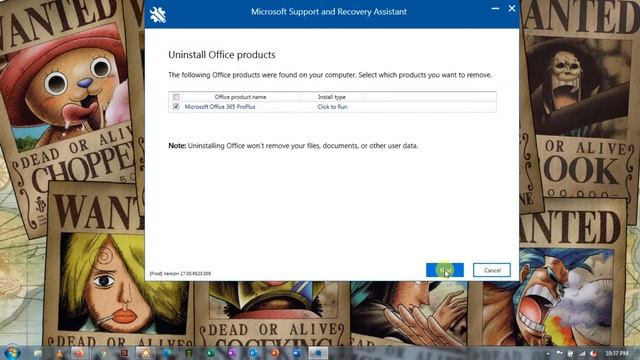Open File Explorer from the taskbar
Viewport: 640px width, 360px height.
(37, 353)
